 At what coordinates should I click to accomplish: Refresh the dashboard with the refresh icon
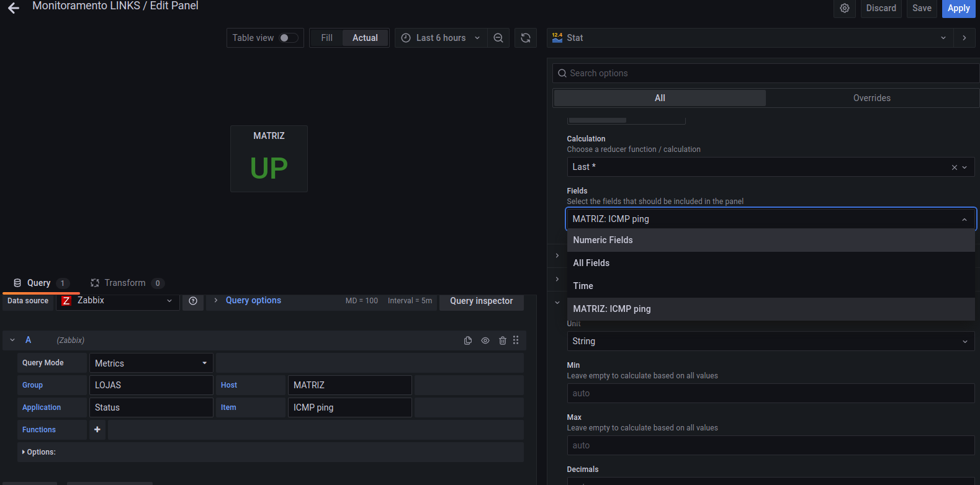pos(526,38)
